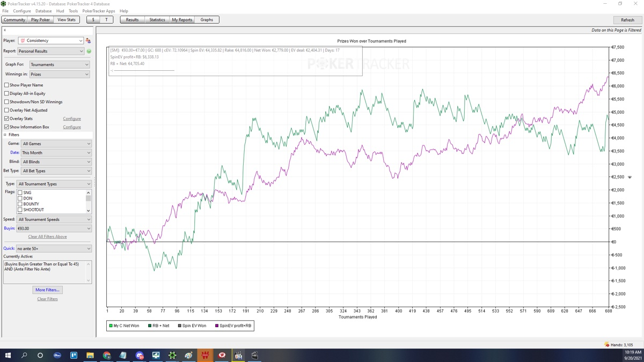Open Discord from the taskbar

(x=140, y=356)
